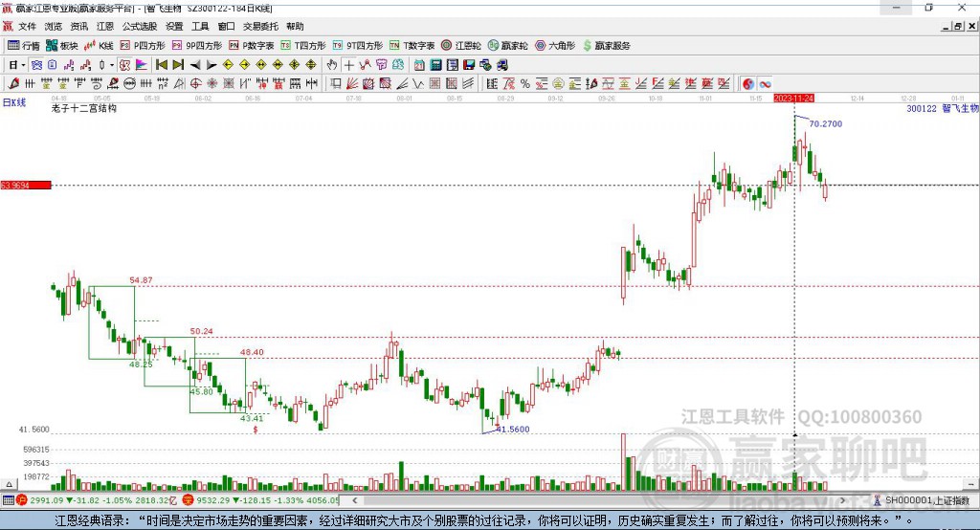Click the 300122 智飞生物 stock label
The height and width of the screenshot is (530, 980).
click(943, 108)
